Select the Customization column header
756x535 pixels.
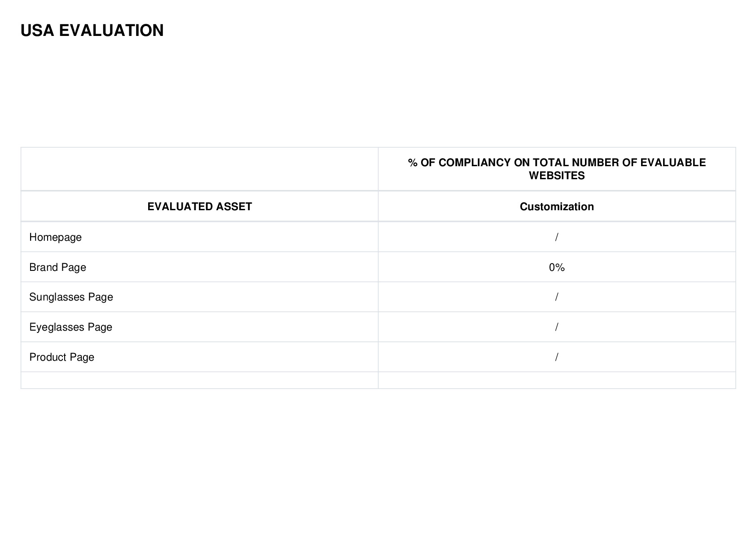(x=557, y=207)
